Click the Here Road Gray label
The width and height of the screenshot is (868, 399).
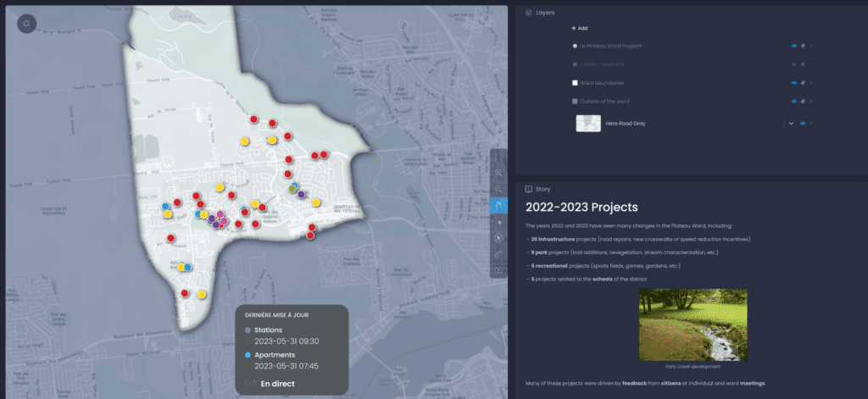click(626, 124)
